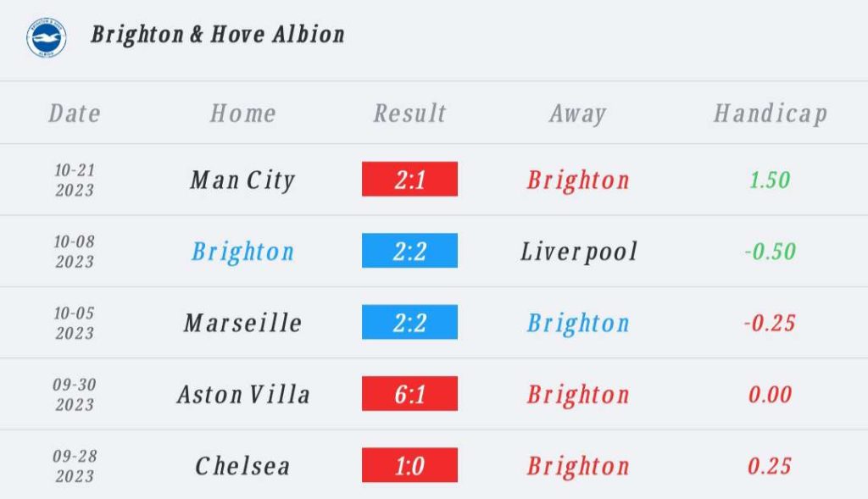Click the blue Brighton home team name
868x499 pixels.
coord(242,252)
